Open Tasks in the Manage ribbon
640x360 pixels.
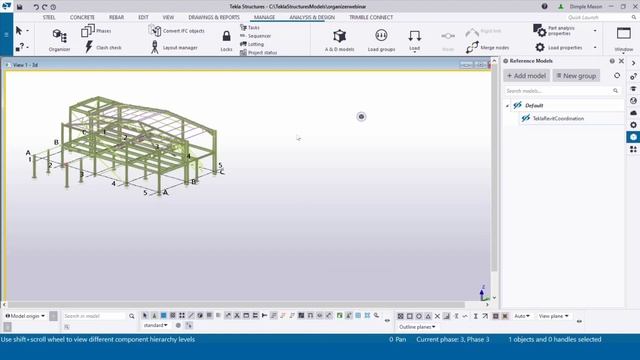[250, 27]
